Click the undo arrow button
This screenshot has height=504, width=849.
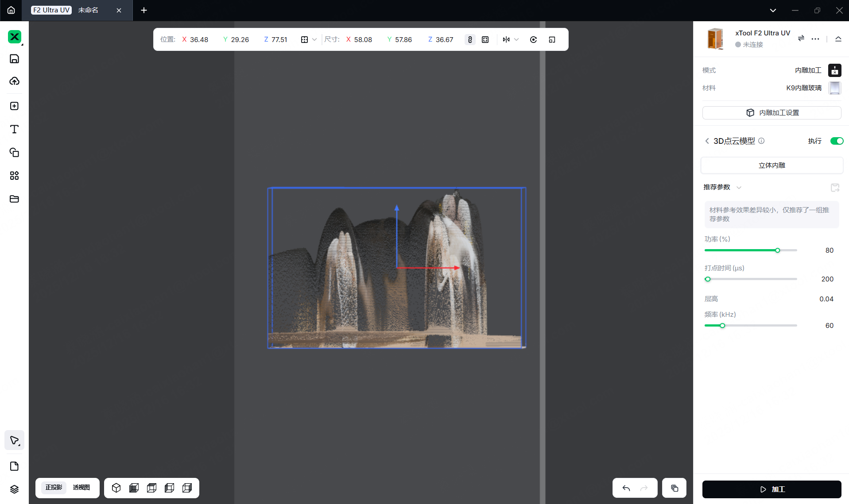pos(626,488)
